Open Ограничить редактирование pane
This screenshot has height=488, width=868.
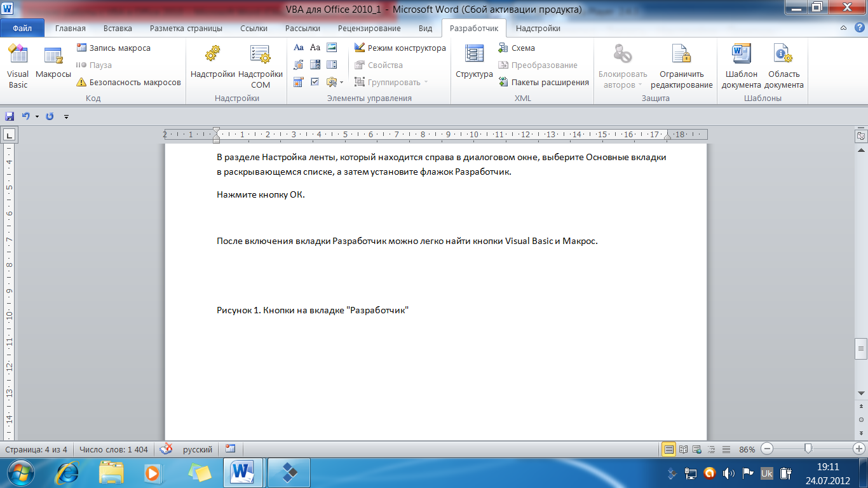coord(681,67)
